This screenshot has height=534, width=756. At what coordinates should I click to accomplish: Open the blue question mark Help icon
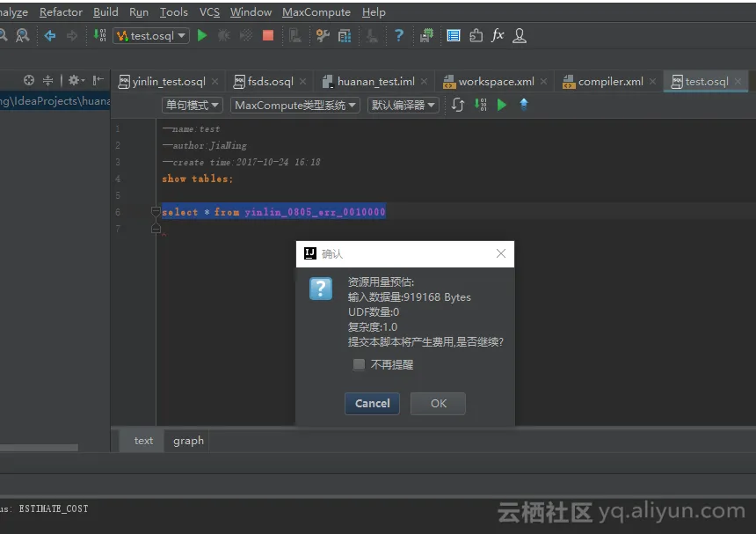point(399,35)
